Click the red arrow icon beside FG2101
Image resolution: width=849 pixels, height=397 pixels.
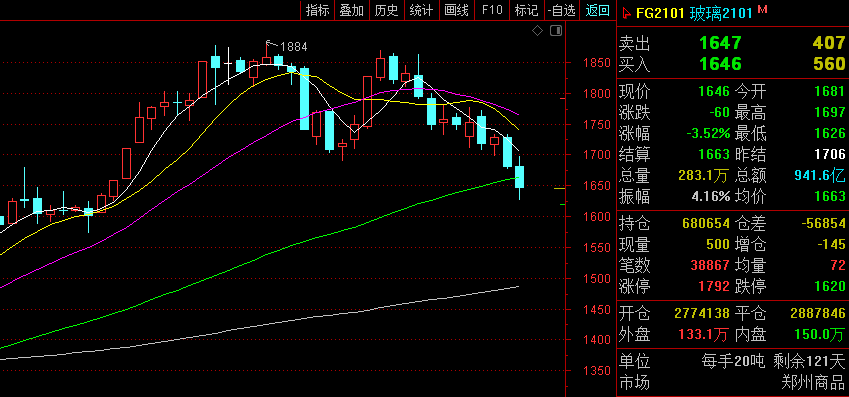(626, 12)
